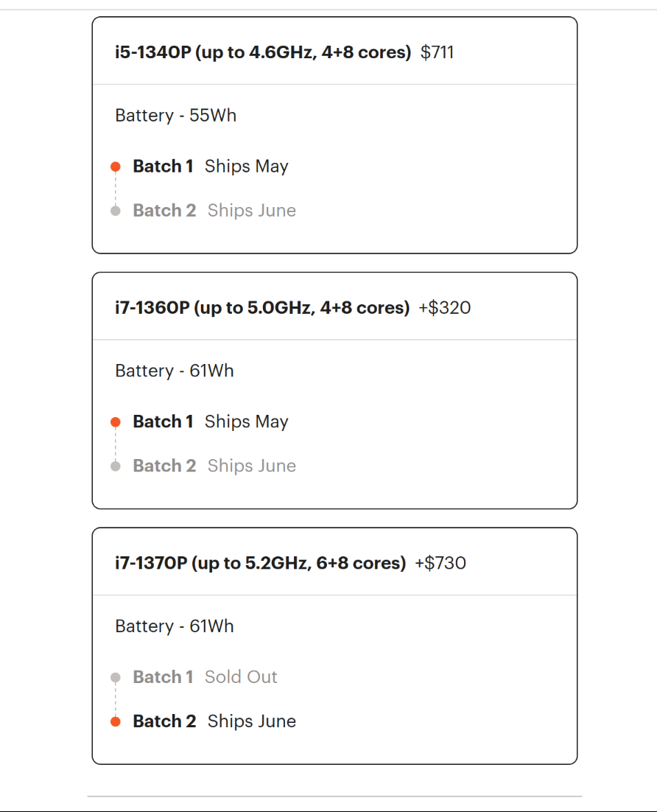The width and height of the screenshot is (657, 812).
Task: Choose Batch 2 label under i7-1370P
Action: [164, 721]
